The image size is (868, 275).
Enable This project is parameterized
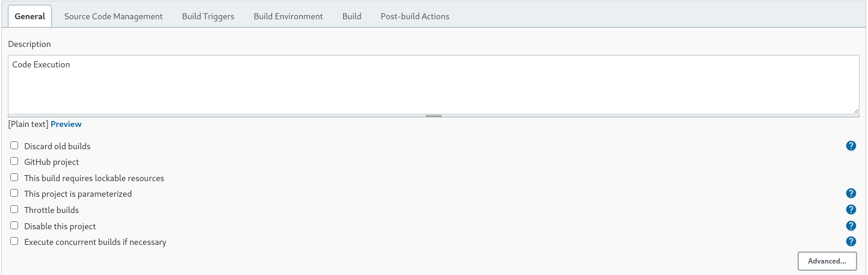point(14,193)
